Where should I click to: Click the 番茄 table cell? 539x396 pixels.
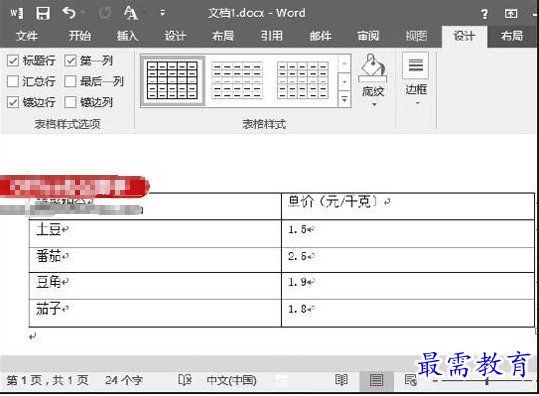[155, 260]
